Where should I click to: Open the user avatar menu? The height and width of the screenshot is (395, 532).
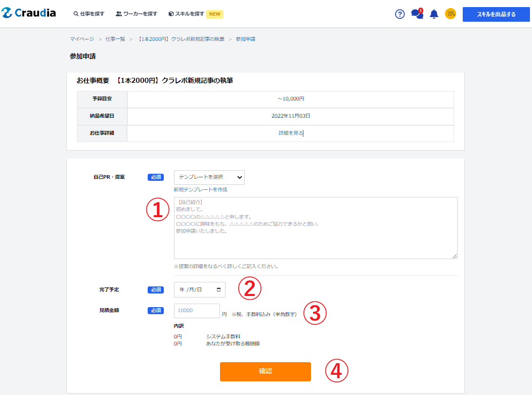[x=450, y=14]
